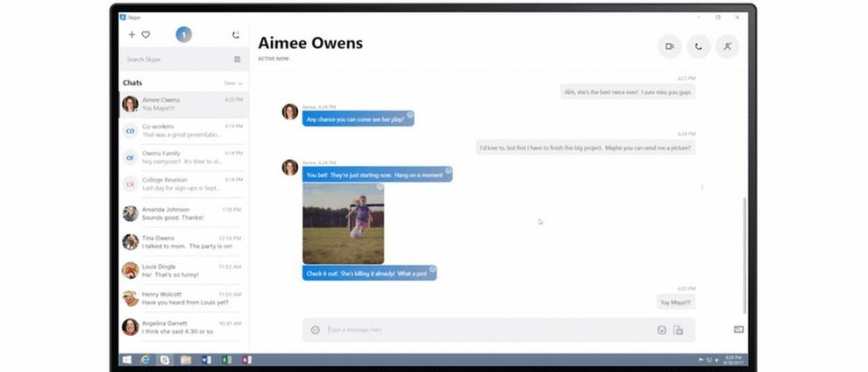Add a participant to the conversation
868x372 pixels.
(728, 46)
